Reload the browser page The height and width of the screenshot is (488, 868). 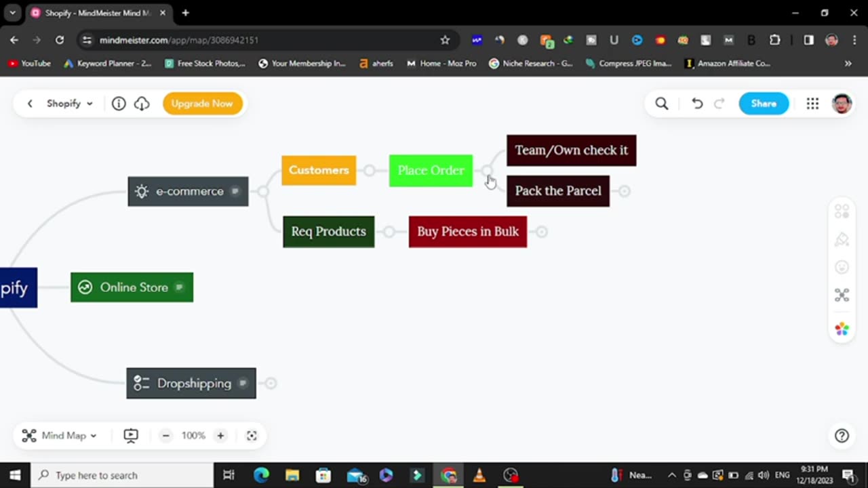[x=60, y=40]
